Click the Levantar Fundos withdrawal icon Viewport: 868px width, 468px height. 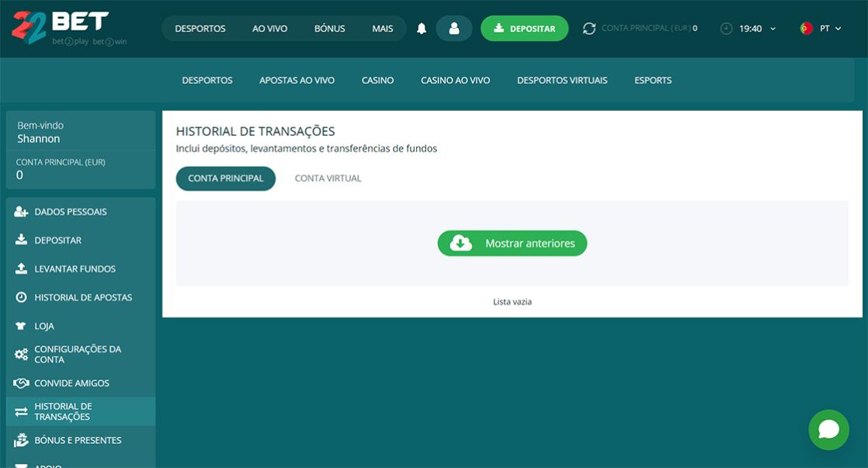point(19,269)
